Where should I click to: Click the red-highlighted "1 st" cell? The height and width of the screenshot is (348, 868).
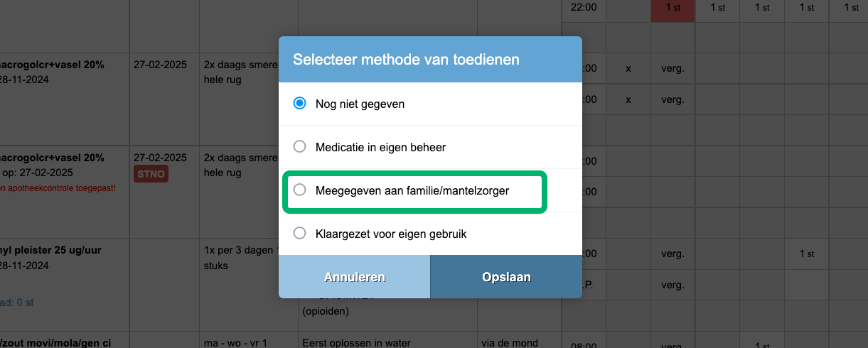click(x=673, y=7)
